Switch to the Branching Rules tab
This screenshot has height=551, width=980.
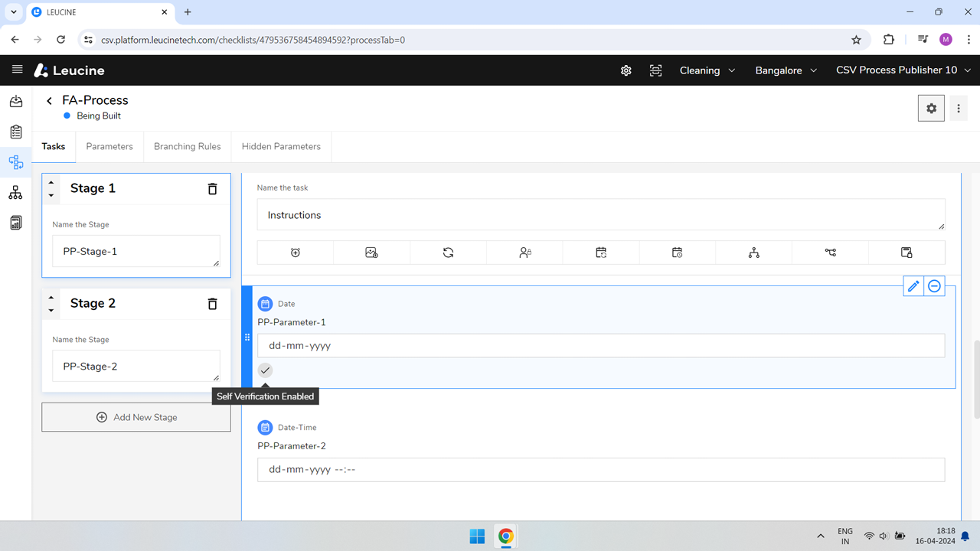coord(188,146)
